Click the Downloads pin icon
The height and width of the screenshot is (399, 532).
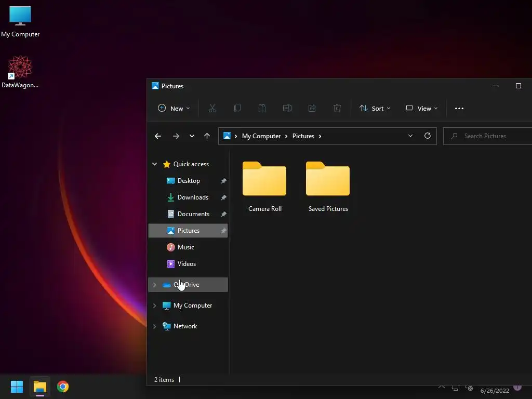click(x=223, y=197)
